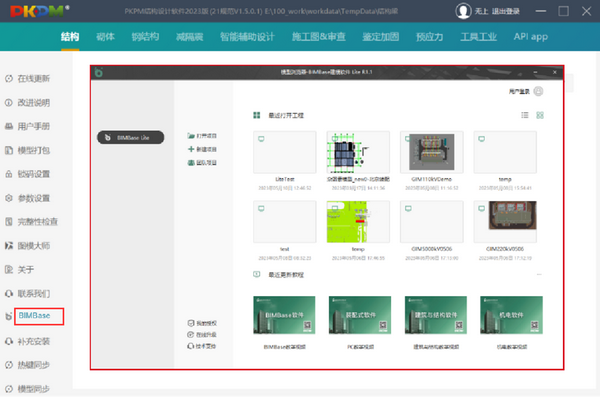
Task: Open the GIM110kVDemo project thumbnail
Action: [x=432, y=152]
